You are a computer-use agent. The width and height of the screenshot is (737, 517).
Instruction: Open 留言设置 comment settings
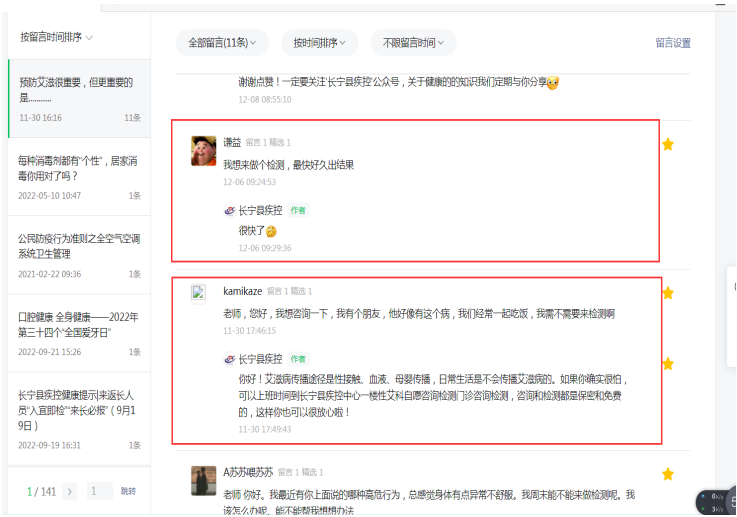[673, 43]
